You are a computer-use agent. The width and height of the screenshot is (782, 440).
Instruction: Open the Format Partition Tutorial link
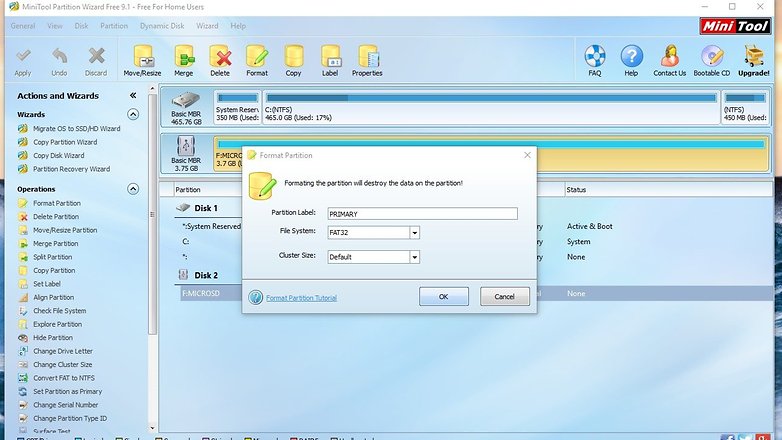(301, 298)
